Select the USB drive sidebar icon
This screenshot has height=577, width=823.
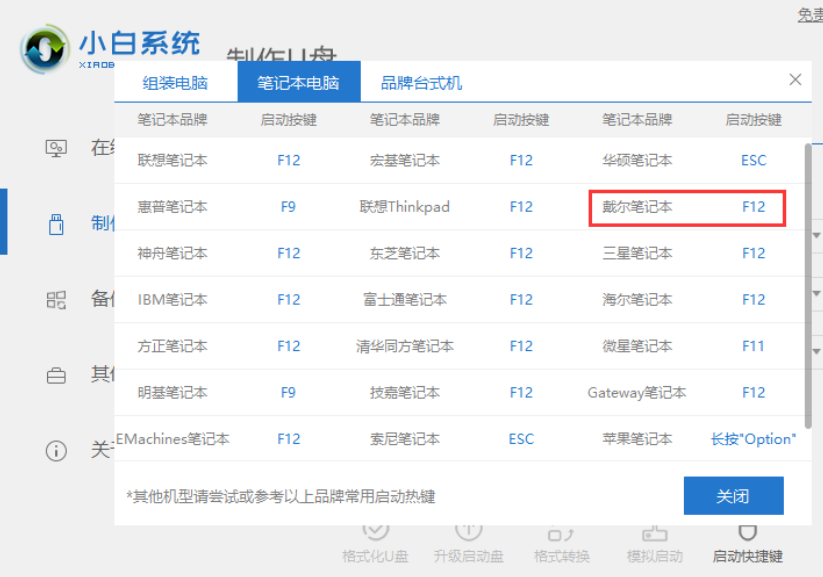click(56, 223)
